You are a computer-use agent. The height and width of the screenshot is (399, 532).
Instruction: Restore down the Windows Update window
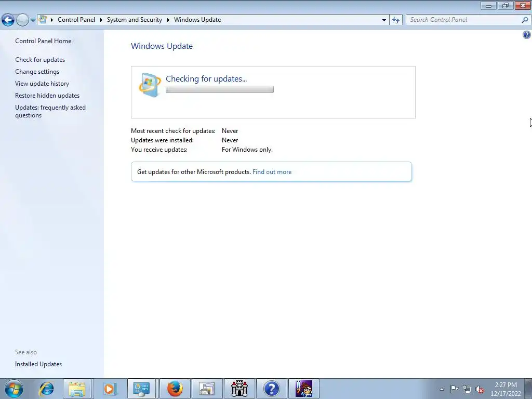click(506, 6)
